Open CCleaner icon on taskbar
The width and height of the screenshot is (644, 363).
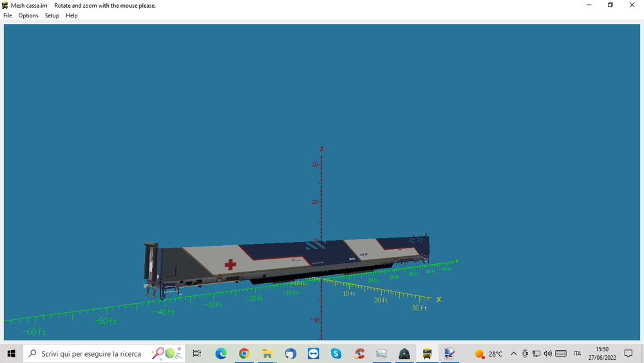coord(359,353)
